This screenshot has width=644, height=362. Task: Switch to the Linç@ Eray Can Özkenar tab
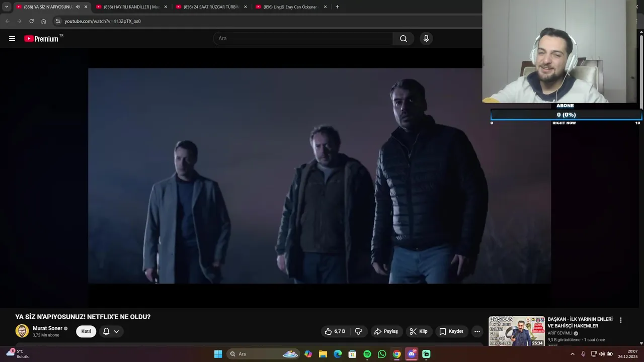(290, 7)
